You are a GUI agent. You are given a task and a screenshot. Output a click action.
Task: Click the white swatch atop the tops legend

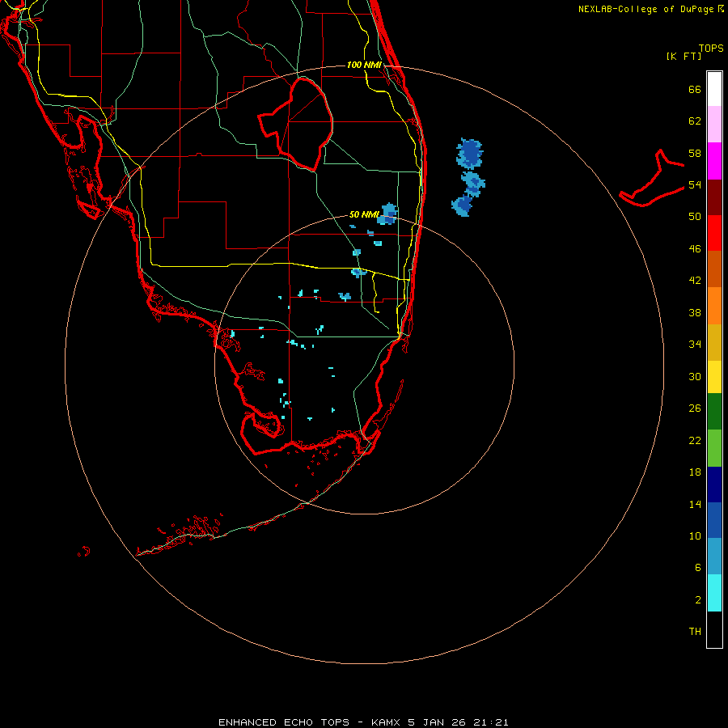pos(714,89)
